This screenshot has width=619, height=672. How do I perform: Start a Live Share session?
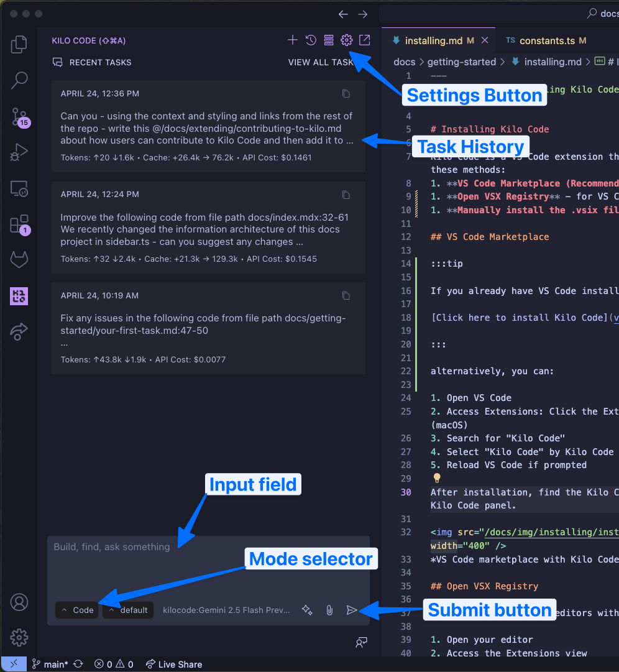coord(173,665)
